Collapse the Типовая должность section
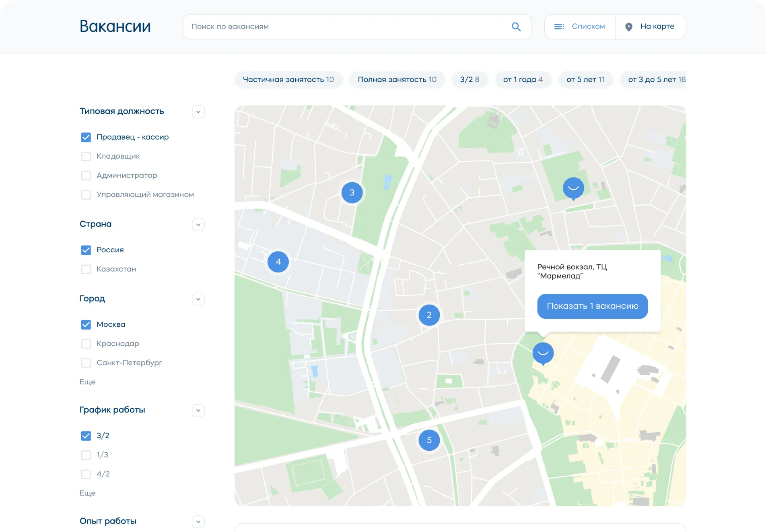 pos(198,111)
